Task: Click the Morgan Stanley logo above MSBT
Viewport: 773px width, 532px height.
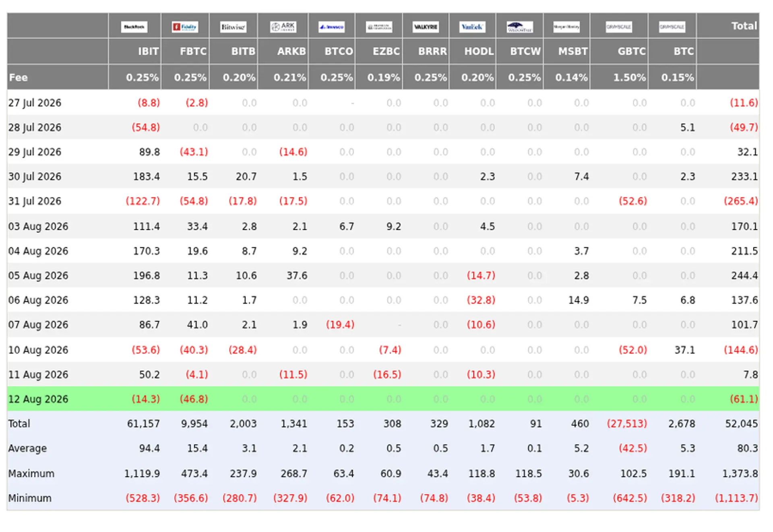Action: tap(566, 27)
